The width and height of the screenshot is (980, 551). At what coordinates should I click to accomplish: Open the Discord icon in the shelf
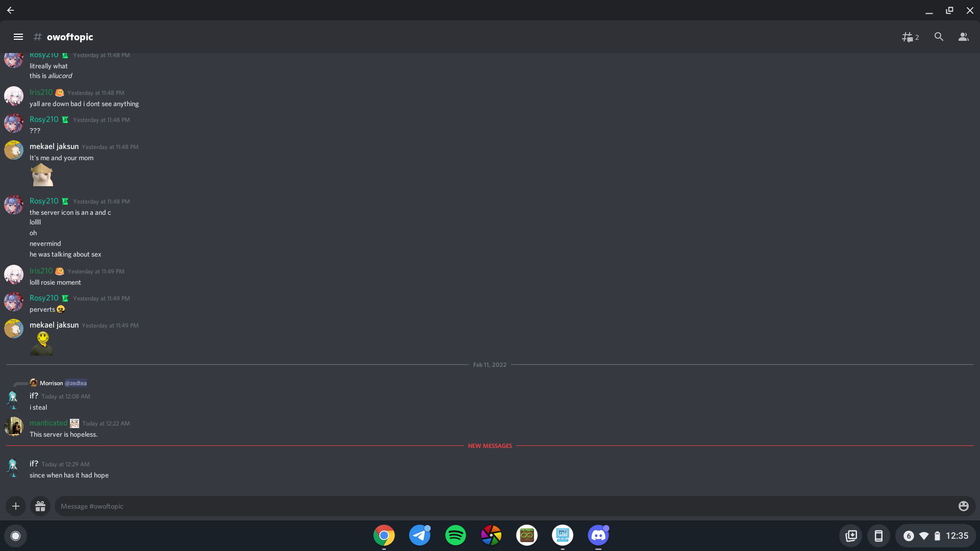(x=598, y=535)
